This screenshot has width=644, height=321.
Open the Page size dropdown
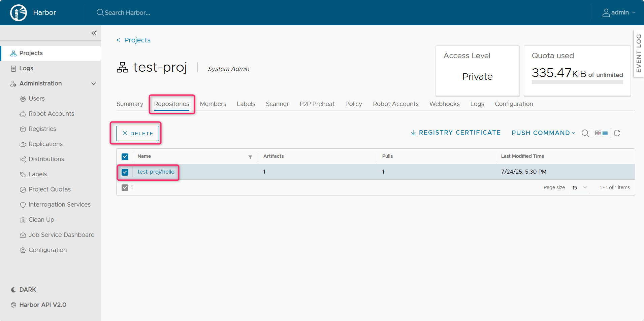580,188
